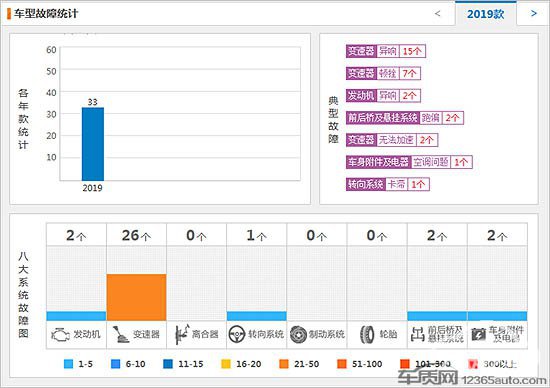550x388 pixels.
Task: Click the tire (轮胎) icon
Action: [367, 334]
